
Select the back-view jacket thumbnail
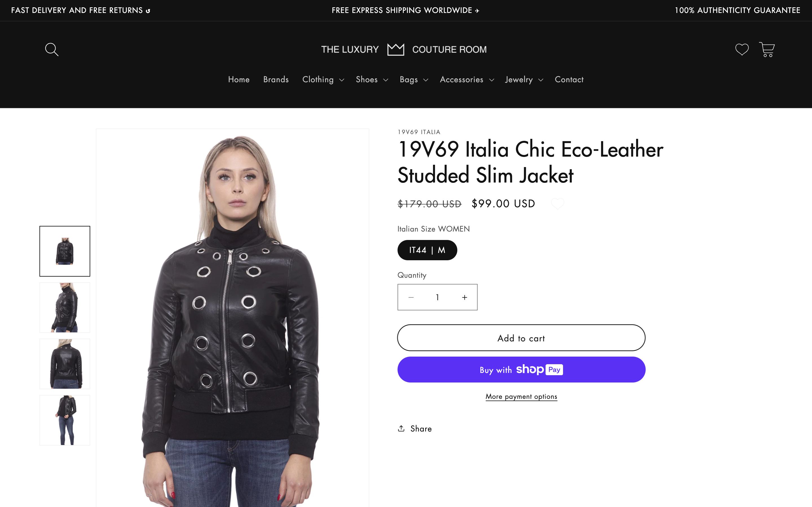(65, 364)
